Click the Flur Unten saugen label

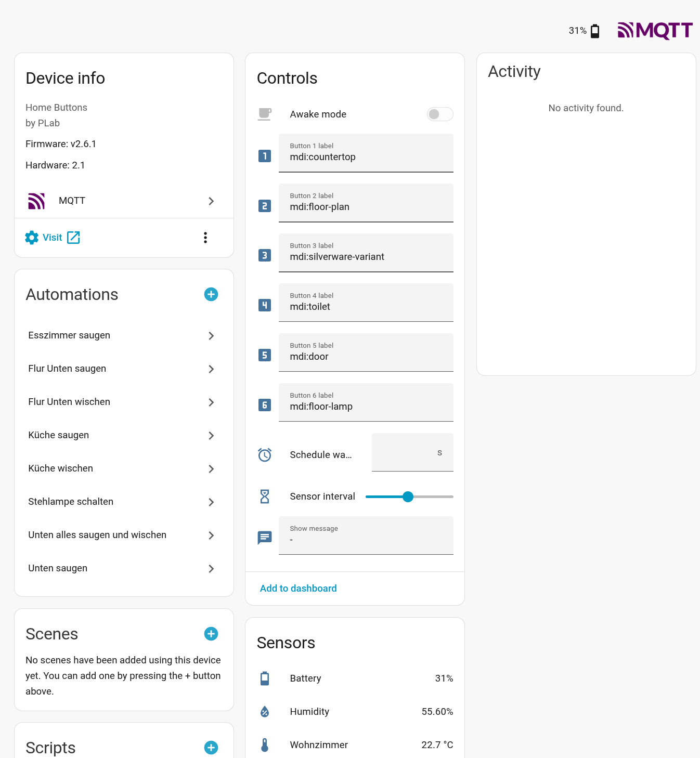click(67, 369)
